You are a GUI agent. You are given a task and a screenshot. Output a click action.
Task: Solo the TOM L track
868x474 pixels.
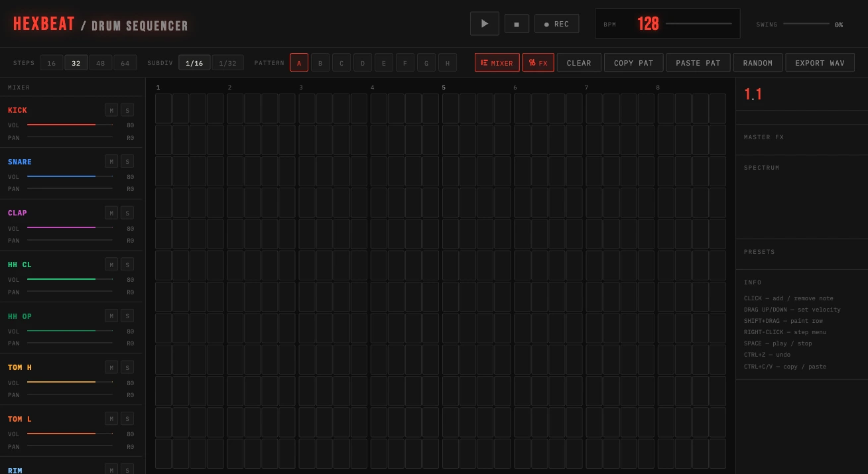pyautogui.click(x=127, y=419)
